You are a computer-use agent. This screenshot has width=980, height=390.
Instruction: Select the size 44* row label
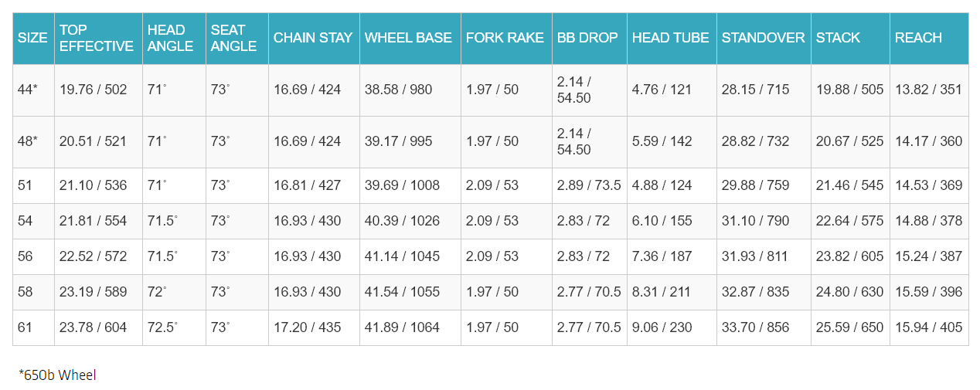pyautogui.click(x=28, y=90)
